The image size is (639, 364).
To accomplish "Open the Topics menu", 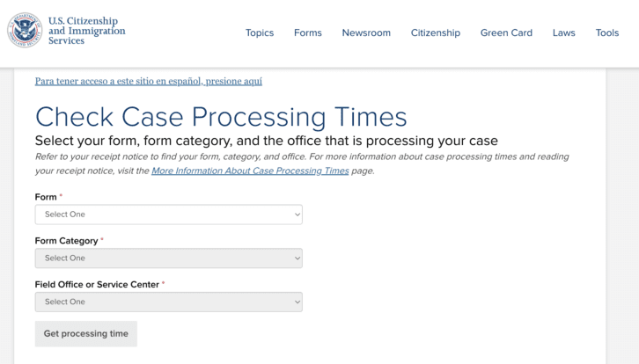I will [260, 33].
